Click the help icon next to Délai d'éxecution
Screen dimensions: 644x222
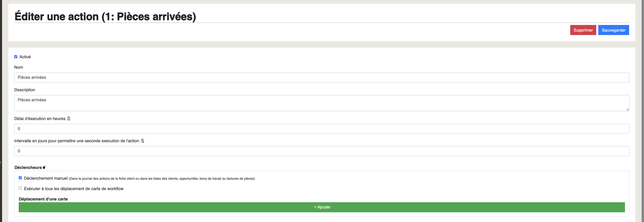[x=69, y=118]
